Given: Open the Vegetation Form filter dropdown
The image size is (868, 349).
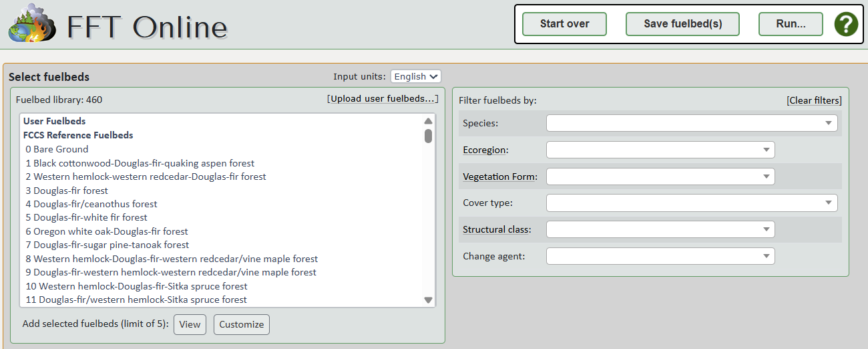Looking at the screenshot, I should click(x=660, y=177).
